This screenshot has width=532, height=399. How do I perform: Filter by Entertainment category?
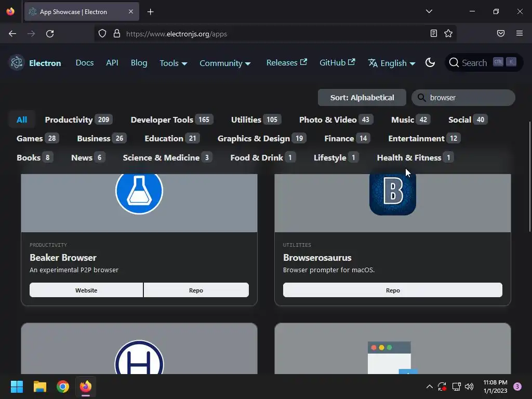click(424, 138)
